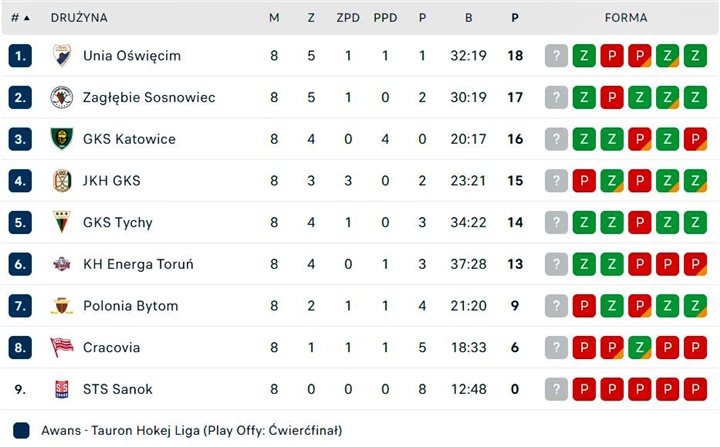This screenshot has width=720, height=447.
Task: Click Cracovia's green Z form result
Action: tap(640, 347)
